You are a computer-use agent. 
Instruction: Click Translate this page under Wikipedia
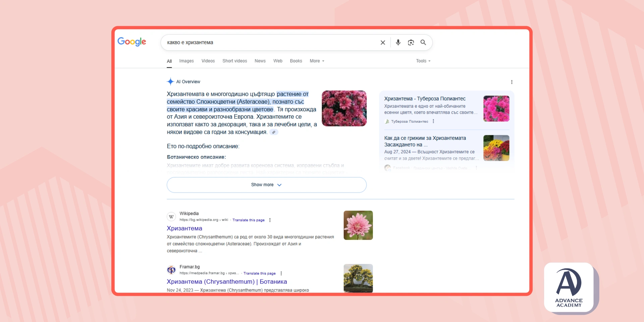tap(249, 220)
